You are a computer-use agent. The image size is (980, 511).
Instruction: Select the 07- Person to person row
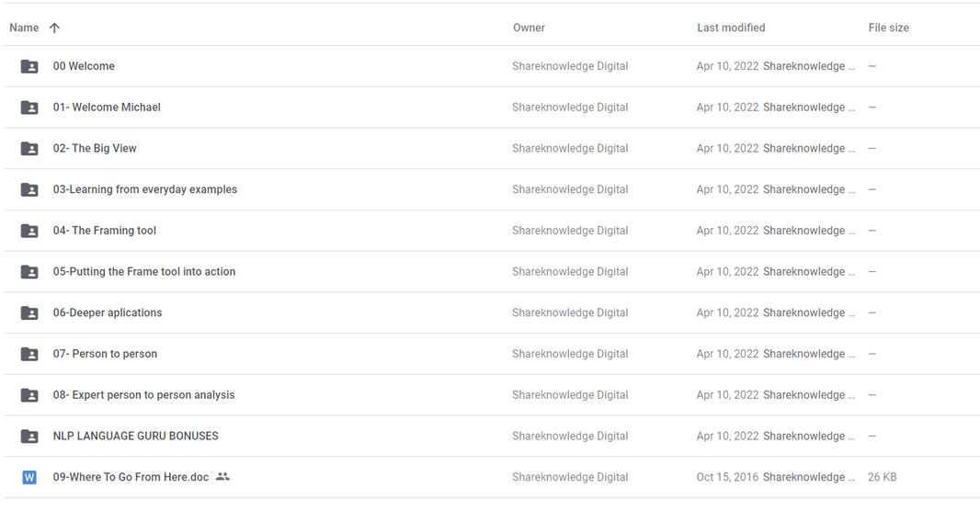pos(490,354)
